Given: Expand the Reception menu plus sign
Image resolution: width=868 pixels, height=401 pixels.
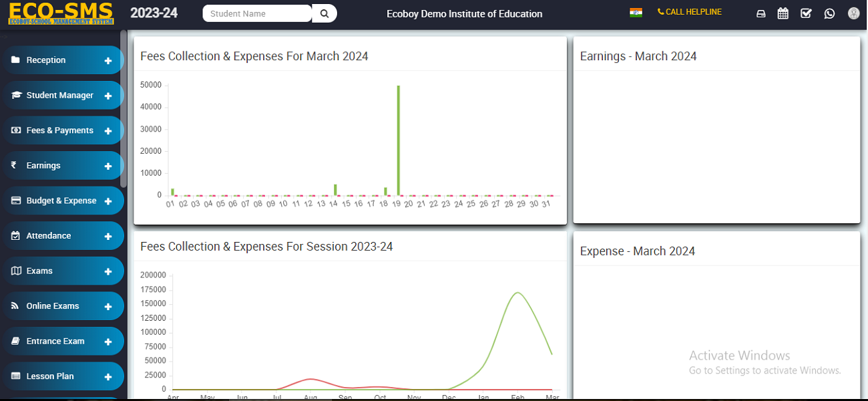Looking at the screenshot, I should click(108, 61).
